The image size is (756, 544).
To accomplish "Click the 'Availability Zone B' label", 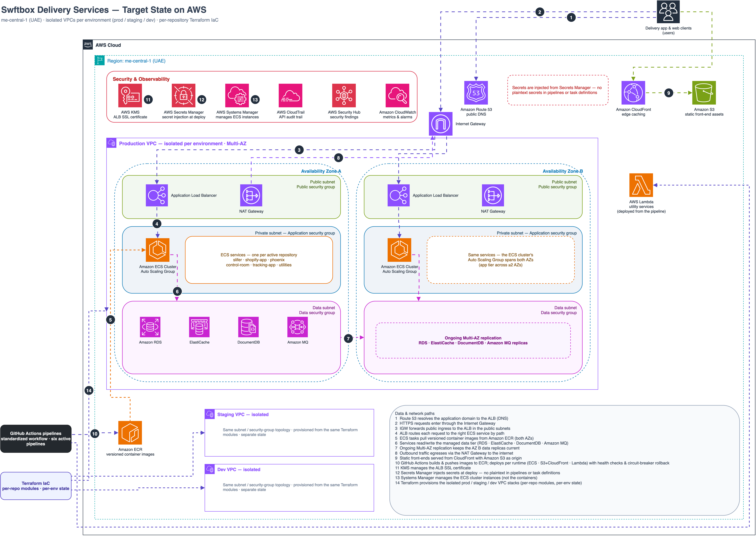I will [x=563, y=171].
